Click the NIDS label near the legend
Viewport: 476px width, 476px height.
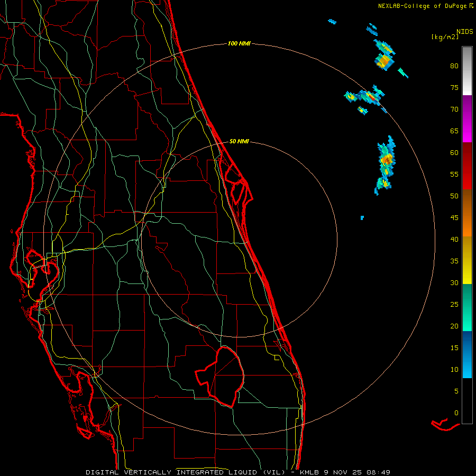point(464,32)
